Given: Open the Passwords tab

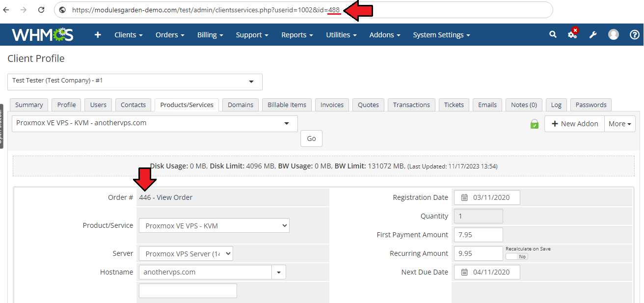Looking at the screenshot, I should (591, 105).
